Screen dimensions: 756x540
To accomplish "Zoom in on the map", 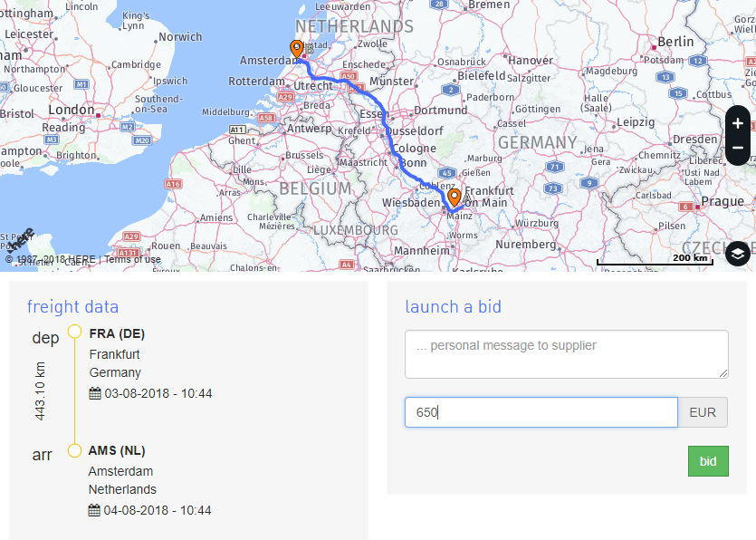I will [738, 123].
